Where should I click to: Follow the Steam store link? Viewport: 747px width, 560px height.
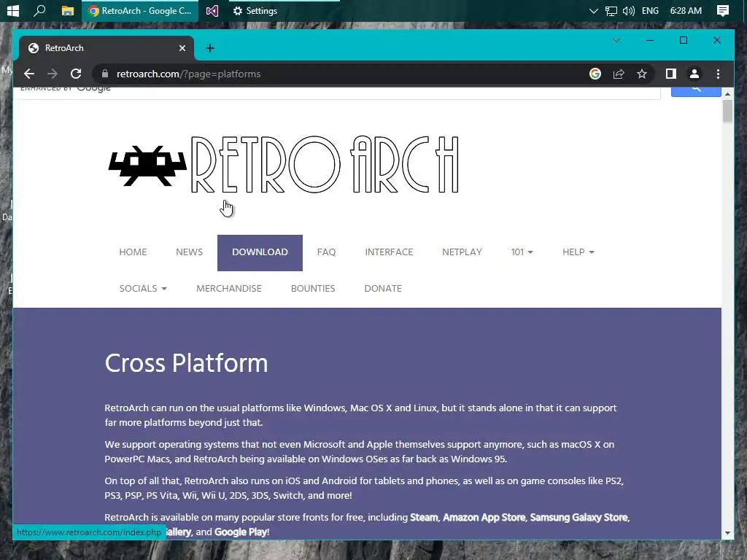(424, 518)
